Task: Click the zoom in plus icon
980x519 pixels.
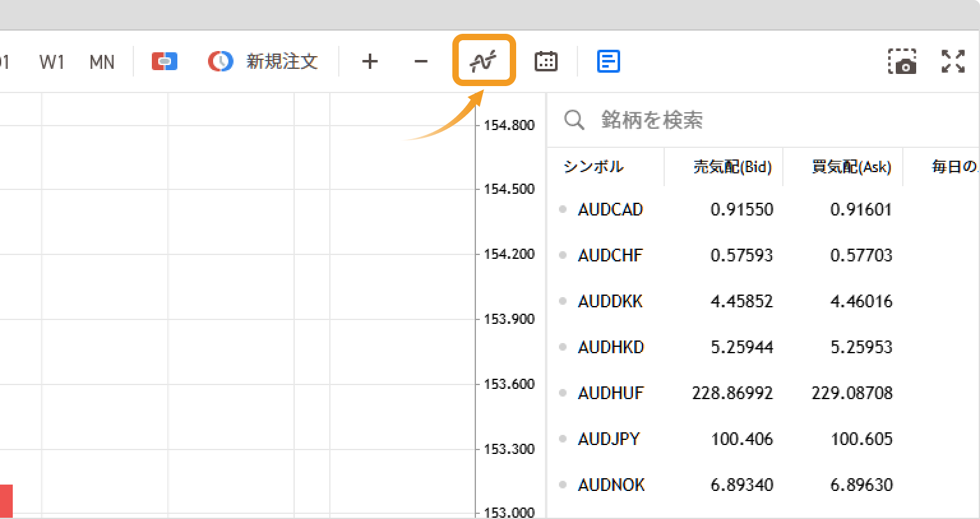Action: (370, 61)
